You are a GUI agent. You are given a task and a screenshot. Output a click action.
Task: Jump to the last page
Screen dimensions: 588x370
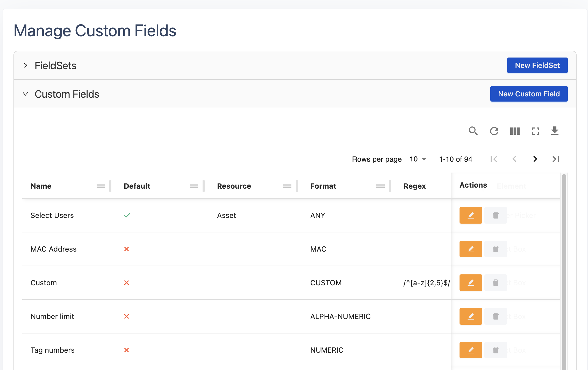(556, 159)
